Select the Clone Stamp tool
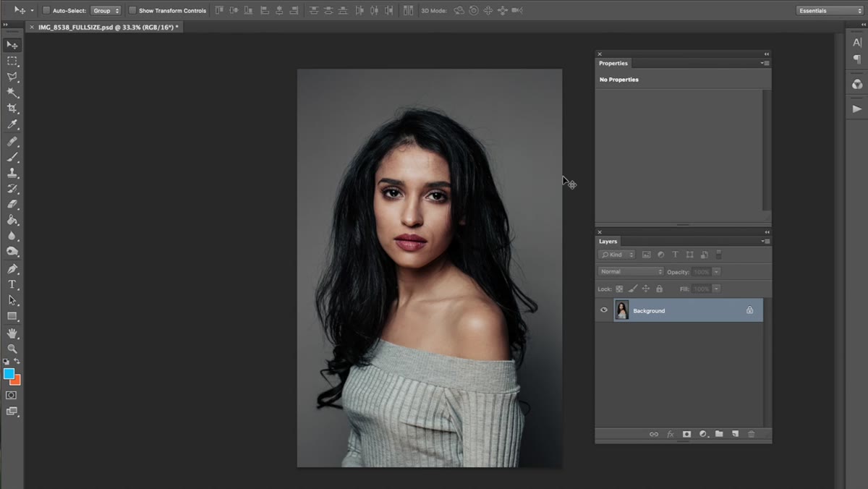Screen dimensions: 868x489 tap(12, 173)
